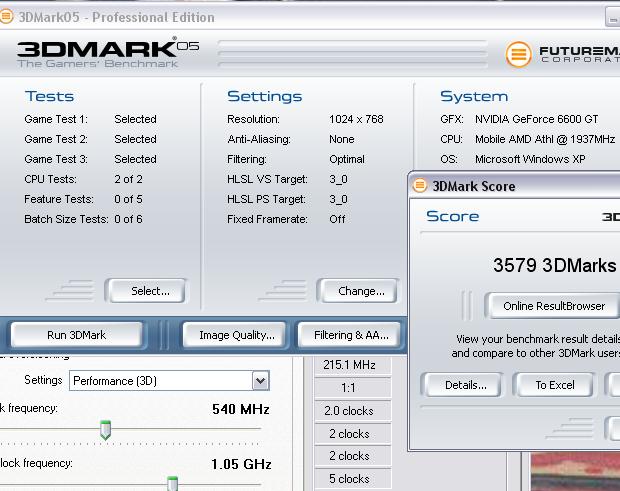The width and height of the screenshot is (620, 491).
Task: Click the Select... tests button
Action: coord(147,291)
